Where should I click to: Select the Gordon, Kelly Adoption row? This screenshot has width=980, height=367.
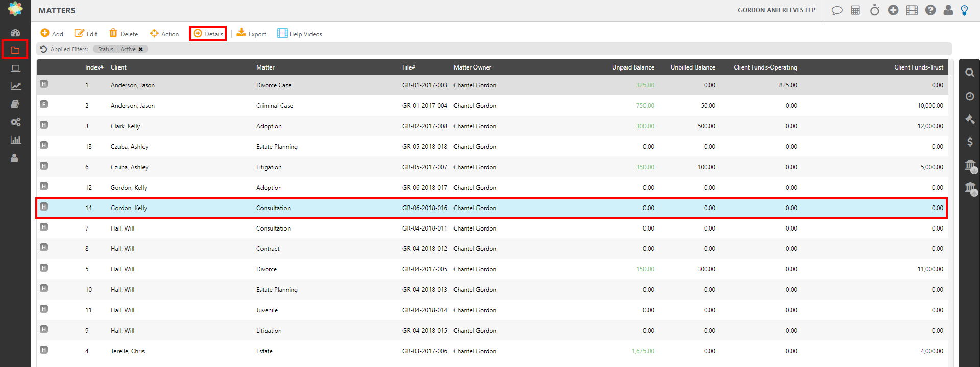(x=492, y=188)
